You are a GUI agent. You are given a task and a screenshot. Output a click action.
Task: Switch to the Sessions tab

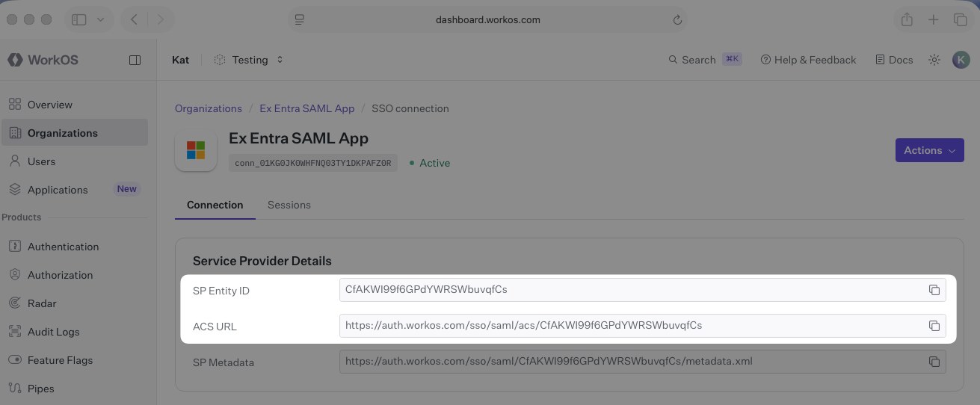tap(289, 205)
